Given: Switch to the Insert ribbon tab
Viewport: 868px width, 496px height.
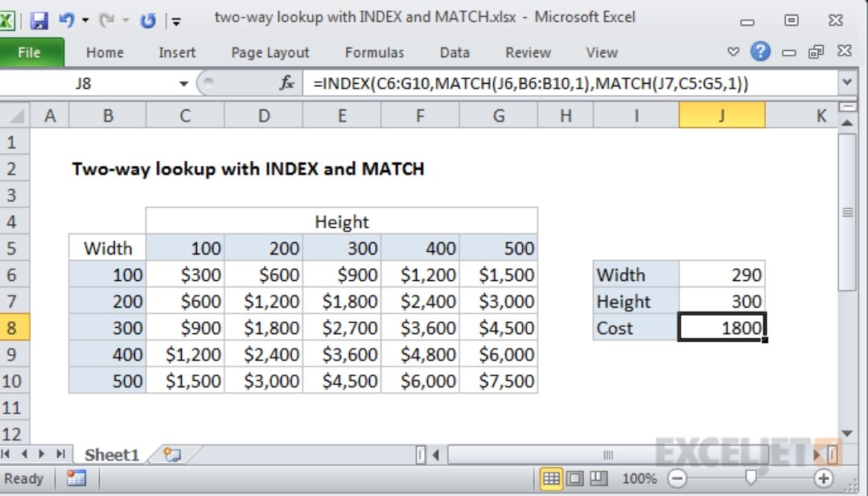Looking at the screenshot, I should pos(177,52).
